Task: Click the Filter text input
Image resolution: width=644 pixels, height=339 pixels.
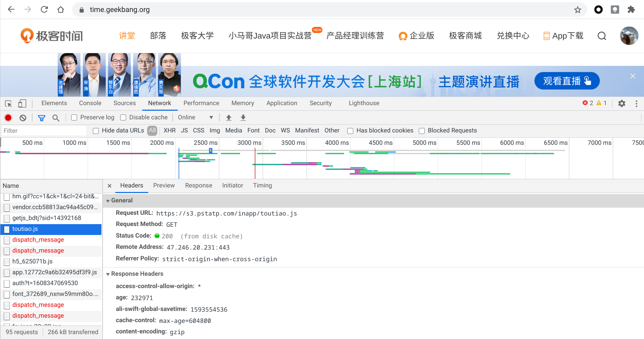Action: 43,131
